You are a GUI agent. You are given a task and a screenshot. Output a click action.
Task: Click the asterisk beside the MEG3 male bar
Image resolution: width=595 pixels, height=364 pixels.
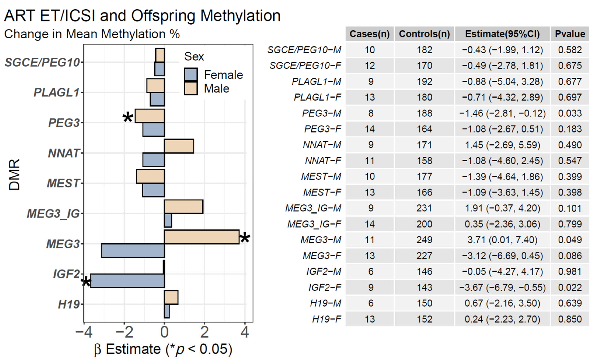pyautogui.click(x=245, y=239)
